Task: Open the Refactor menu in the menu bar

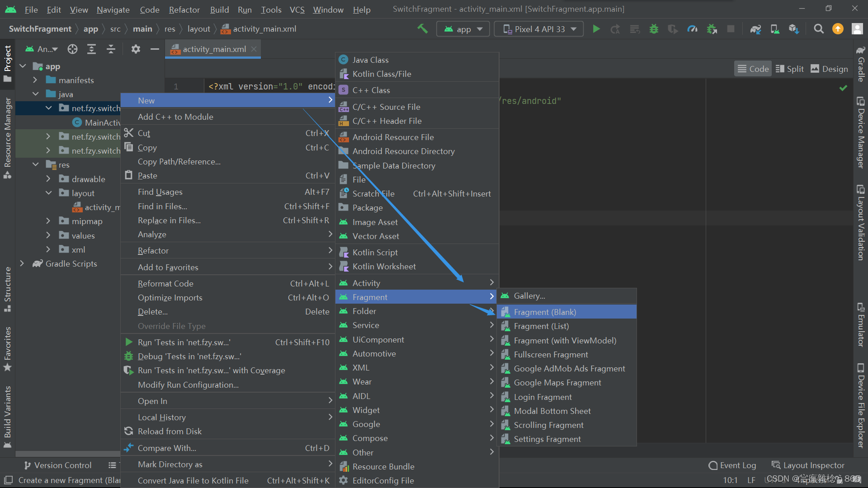Action: tap(184, 9)
